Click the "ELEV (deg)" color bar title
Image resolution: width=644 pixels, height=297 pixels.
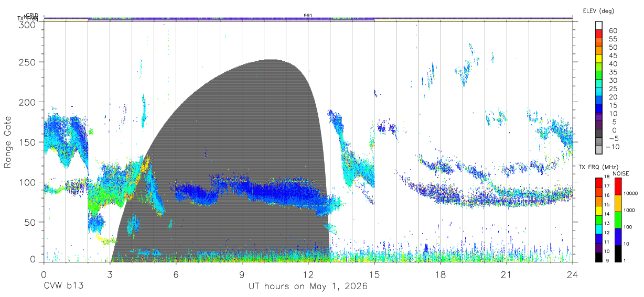pyautogui.click(x=598, y=10)
